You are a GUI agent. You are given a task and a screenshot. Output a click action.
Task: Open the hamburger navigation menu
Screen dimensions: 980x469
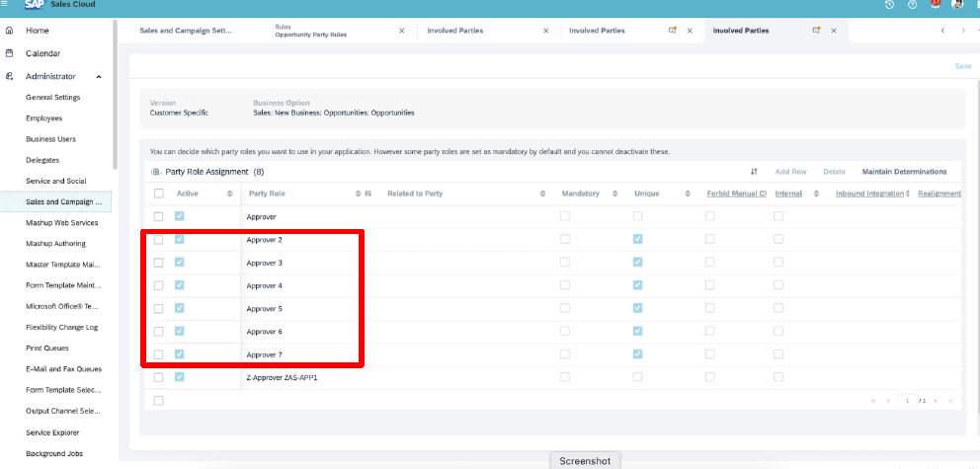point(5,4)
